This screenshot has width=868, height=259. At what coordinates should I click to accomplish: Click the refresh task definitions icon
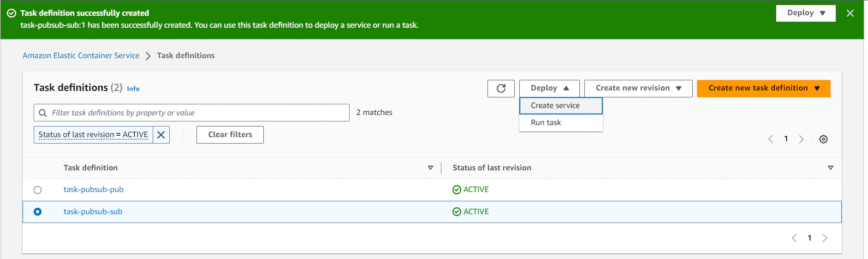[501, 88]
